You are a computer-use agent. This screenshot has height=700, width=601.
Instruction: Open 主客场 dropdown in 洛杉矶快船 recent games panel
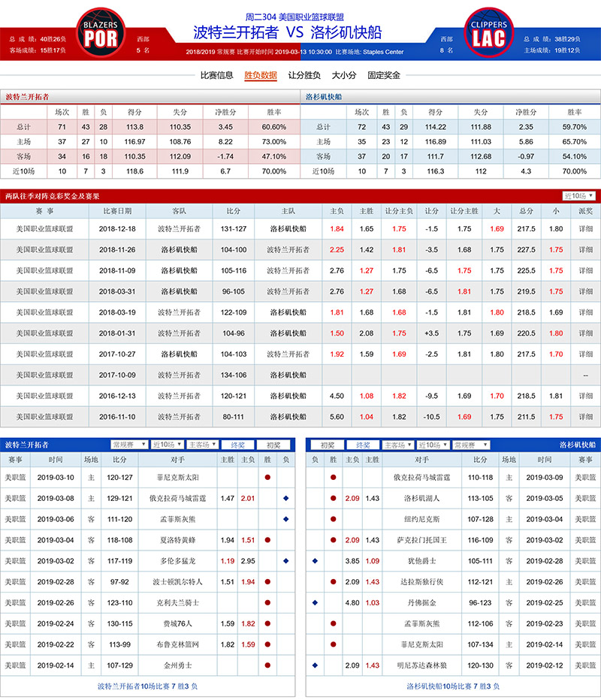(398, 445)
